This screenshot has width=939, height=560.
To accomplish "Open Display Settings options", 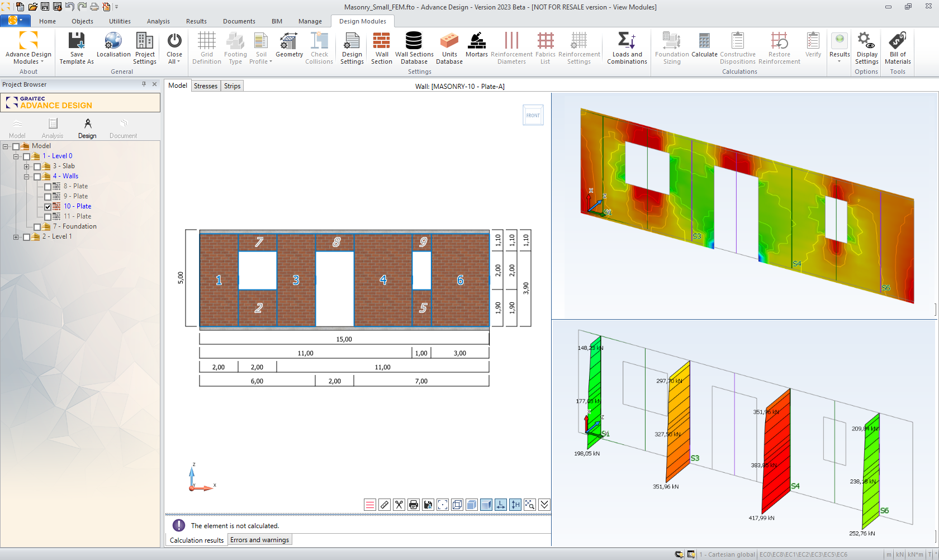I will point(866,48).
